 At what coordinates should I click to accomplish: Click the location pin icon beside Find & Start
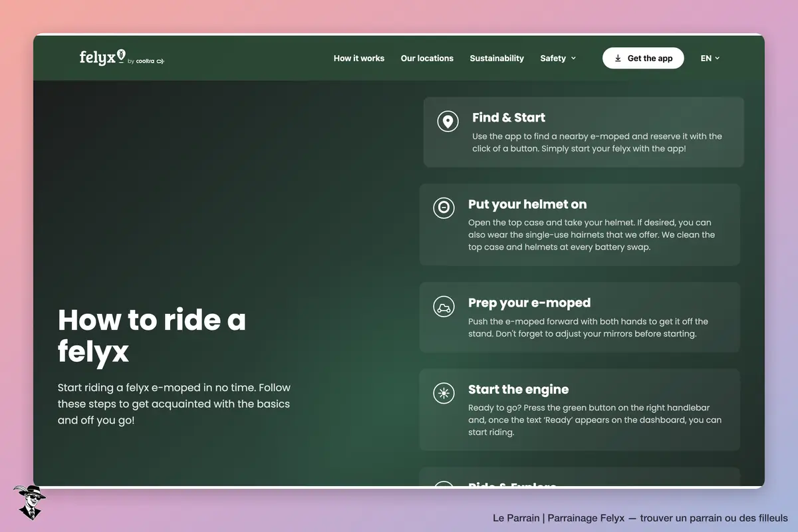(x=448, y=122)
